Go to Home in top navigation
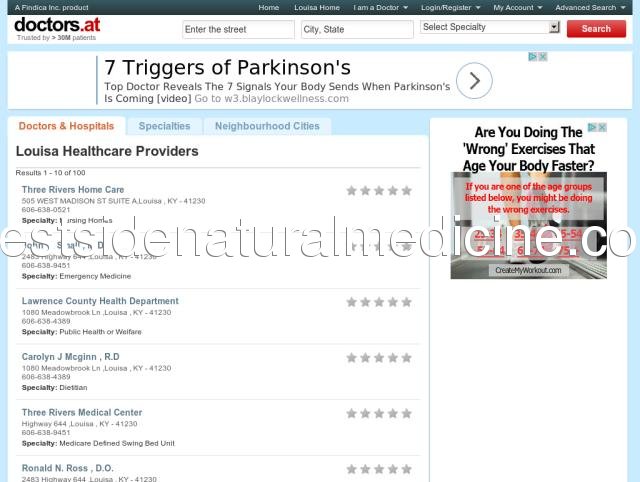The height and width of the screenshot is (482, 640). 269,7
